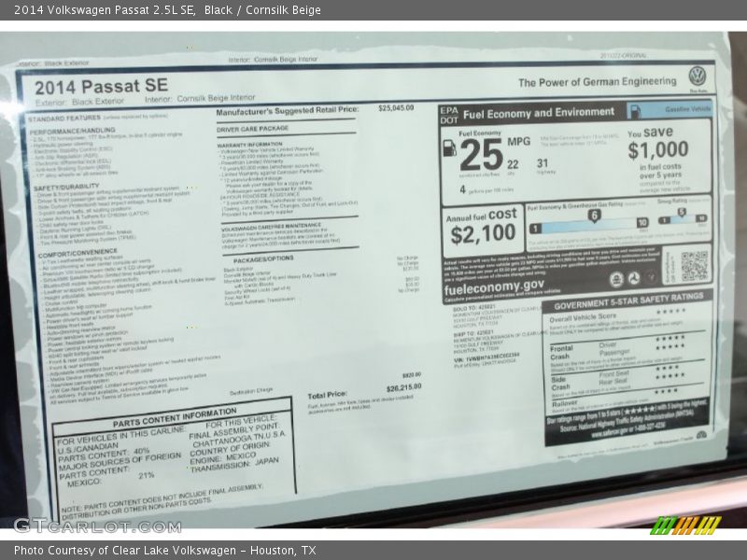
Task: Click the $2,100 annual fuel cost
Action: pos(483,234)
